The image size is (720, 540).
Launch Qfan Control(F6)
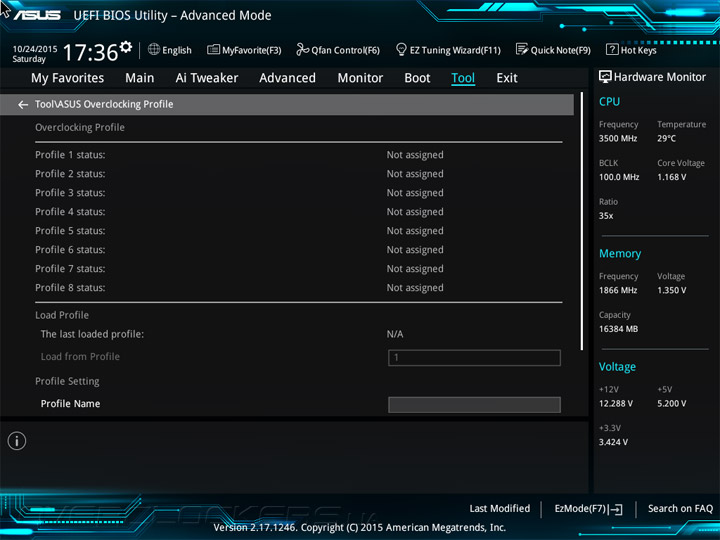pyautogui.click(x=345, y=51)
